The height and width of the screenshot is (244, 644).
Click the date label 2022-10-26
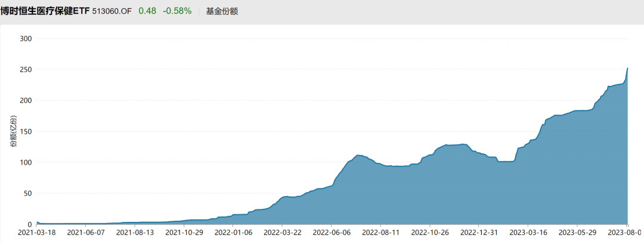[429, 233]
